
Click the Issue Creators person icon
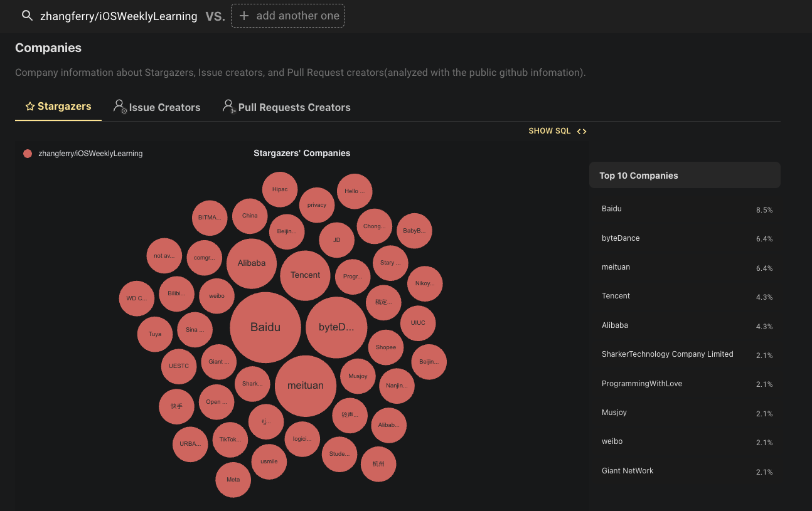(120, 107)
